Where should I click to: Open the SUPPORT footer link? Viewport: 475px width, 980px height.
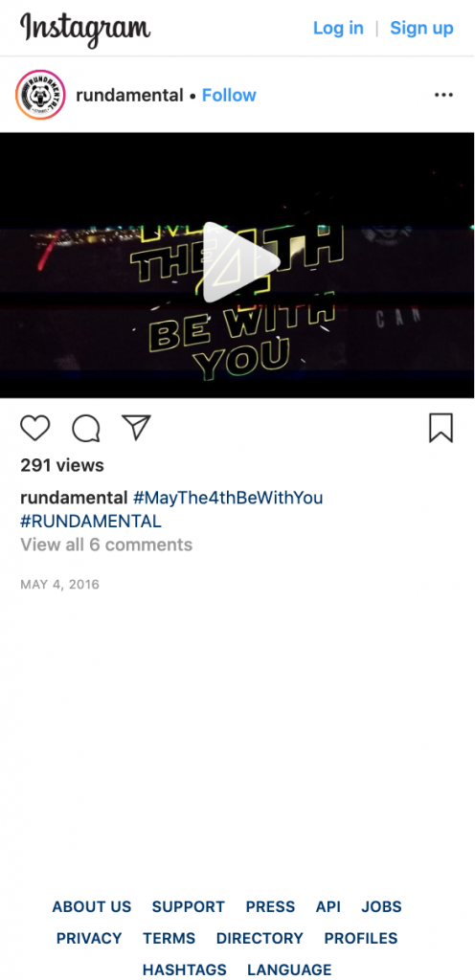click(188, 907)
